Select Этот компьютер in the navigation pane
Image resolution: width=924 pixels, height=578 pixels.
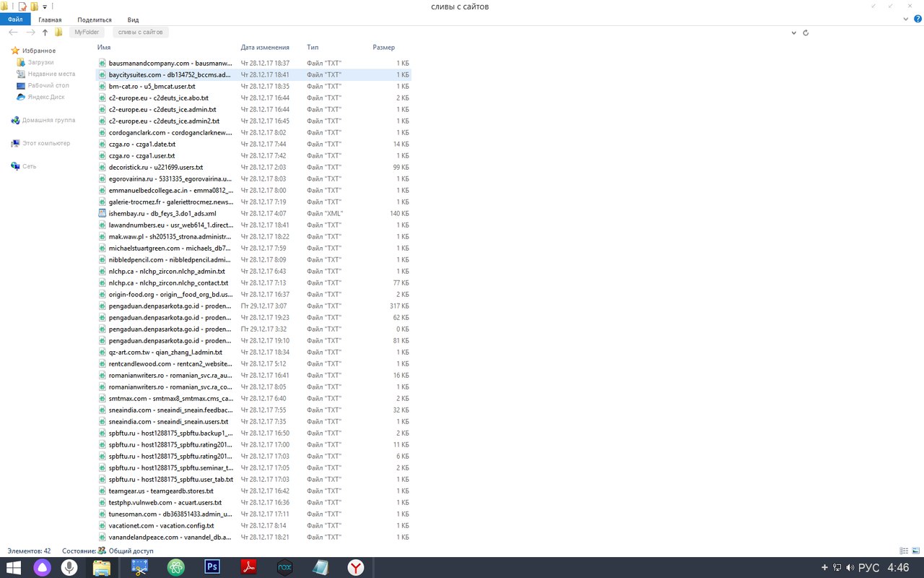click(45, 144)
